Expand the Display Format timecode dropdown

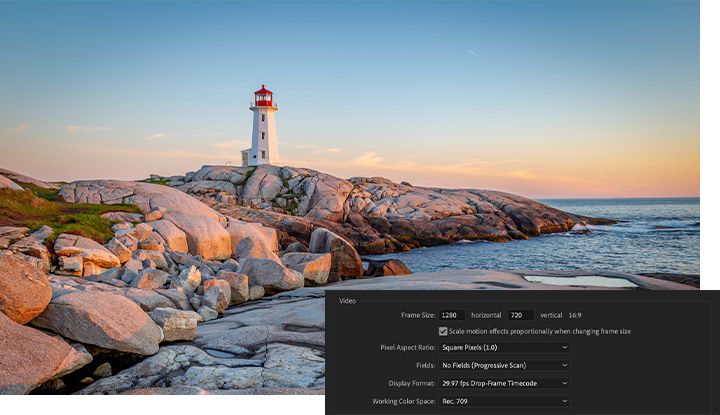[504, 383]
